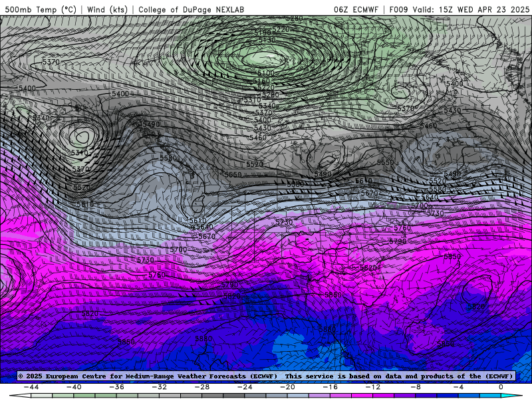The width and height of the screenshot is (532, 399).
Task: Click "College of DuPage NEXLAB" header text
Action: click(191, 9)
